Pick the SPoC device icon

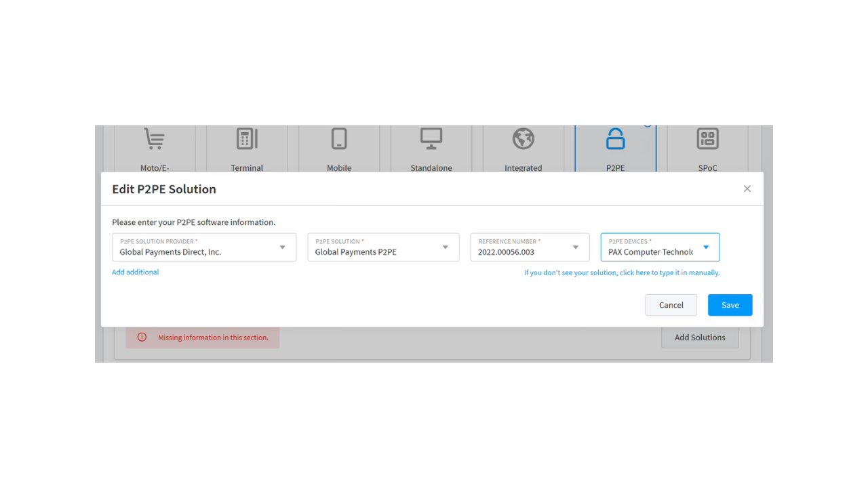coord(708,138)
